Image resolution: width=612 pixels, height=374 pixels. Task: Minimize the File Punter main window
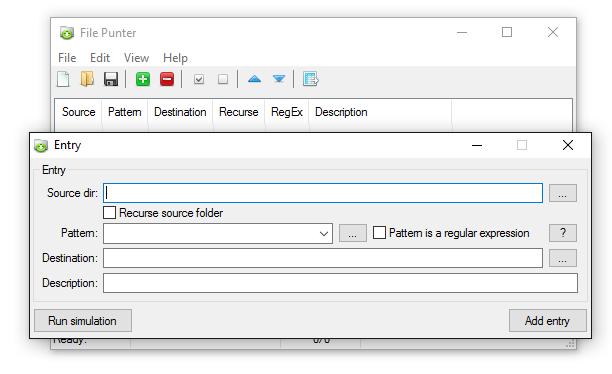462,32
